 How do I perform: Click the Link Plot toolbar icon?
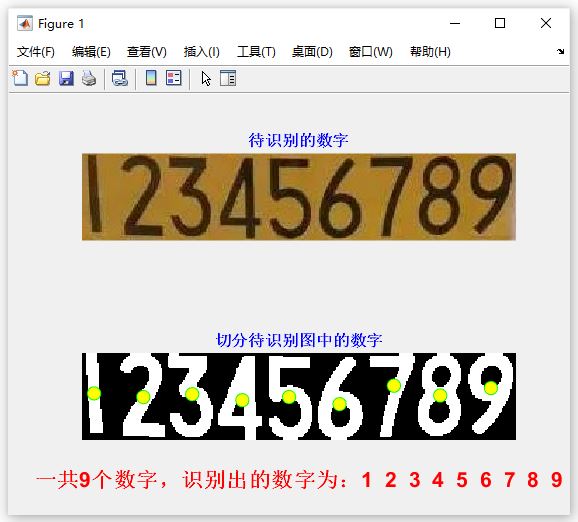pyautogui.click(x=120, y=78)
